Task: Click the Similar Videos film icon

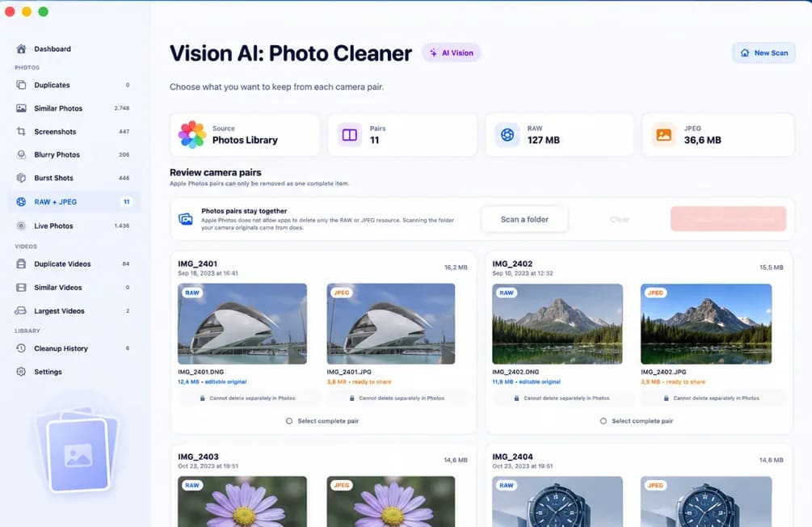Action: click(21, 287)
